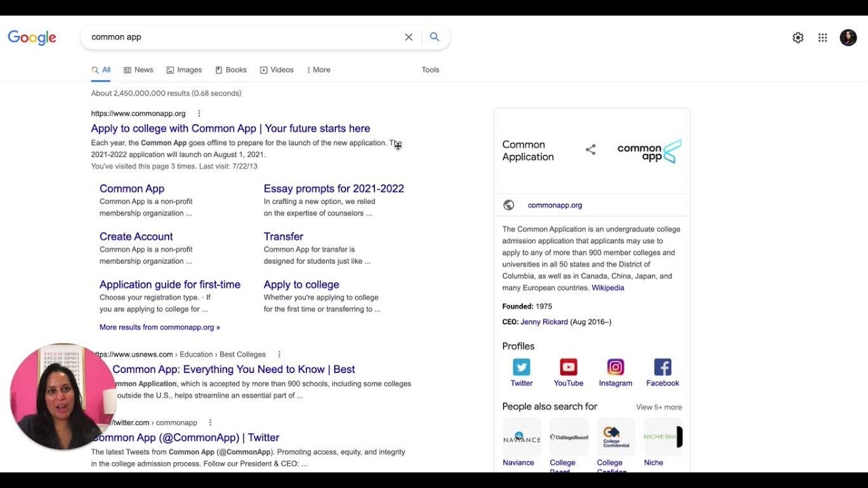Viewport: 868px width, 488px height.
Task: Click 'People also search for' heading
Action: (x=550, y=407)
